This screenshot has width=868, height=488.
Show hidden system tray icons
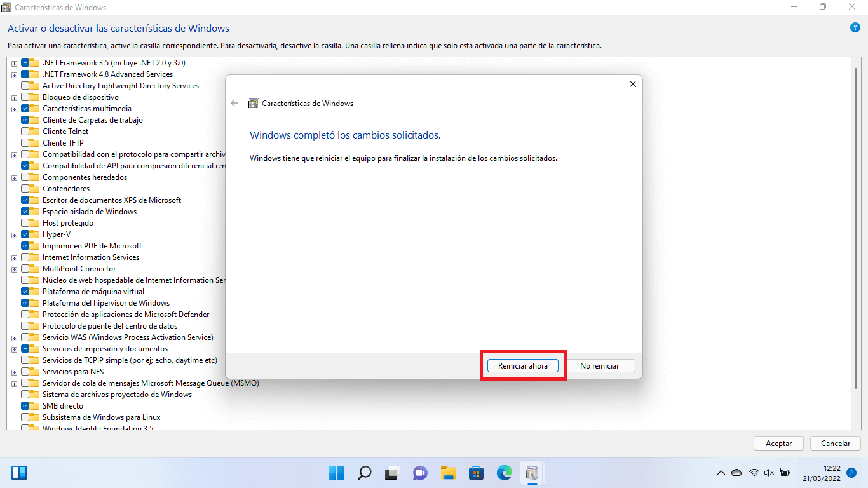(721, 473)
